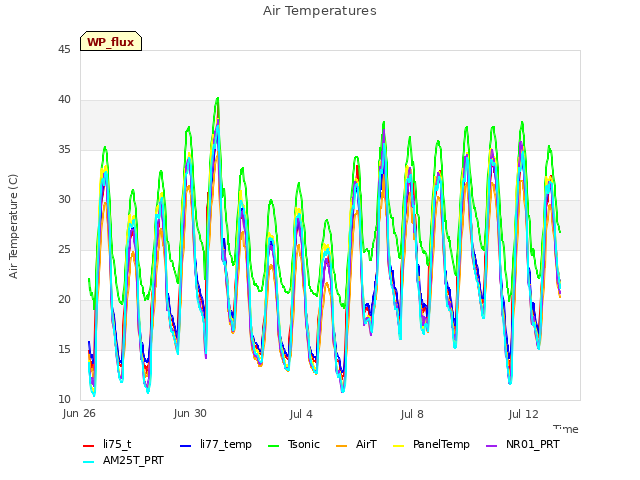
Task: Toggle the li77_temp legend entry
Action: pyautogui.click(x=216, y=444)
